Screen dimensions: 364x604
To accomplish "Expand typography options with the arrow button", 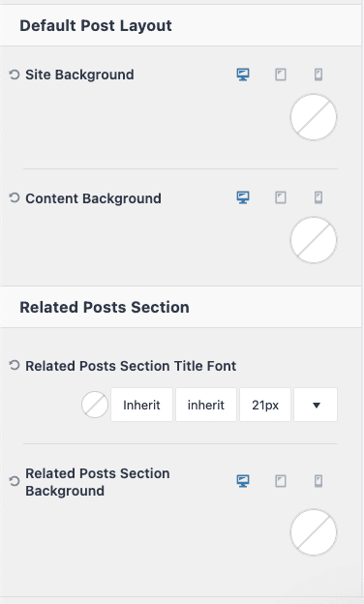I will pos(316,405).
